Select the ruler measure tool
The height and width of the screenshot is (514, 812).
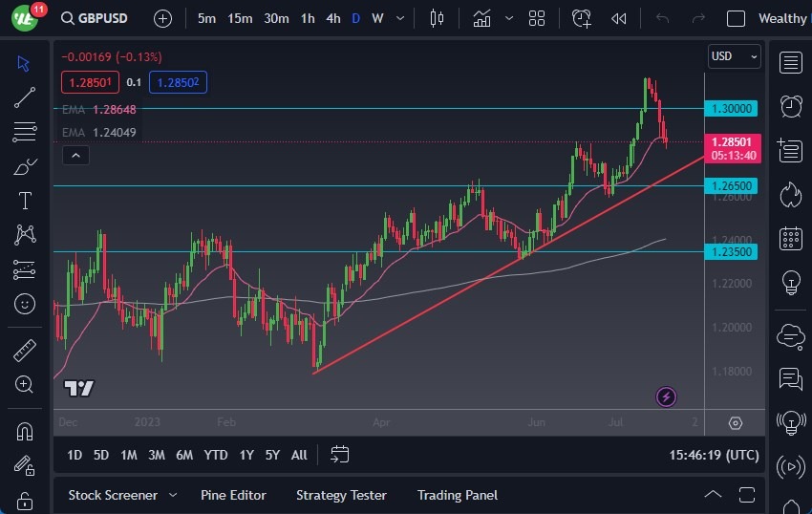(x=25, y=351)
